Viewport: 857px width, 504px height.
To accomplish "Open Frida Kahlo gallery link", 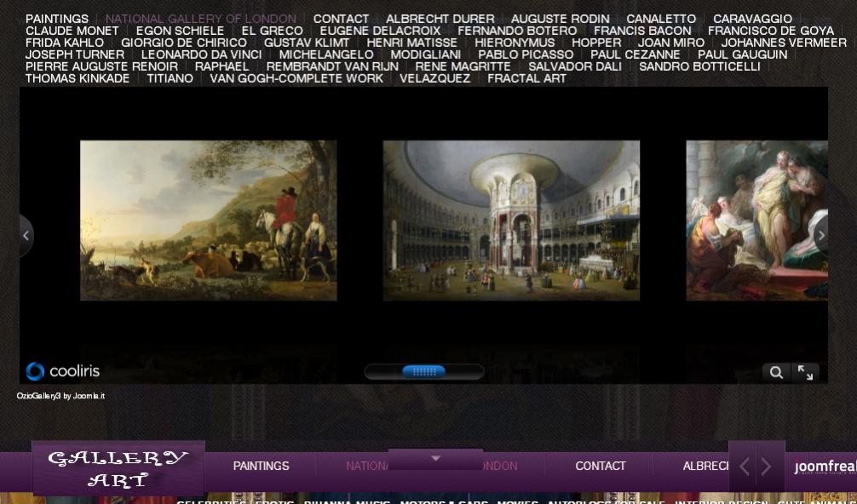I will pos(65,43).
